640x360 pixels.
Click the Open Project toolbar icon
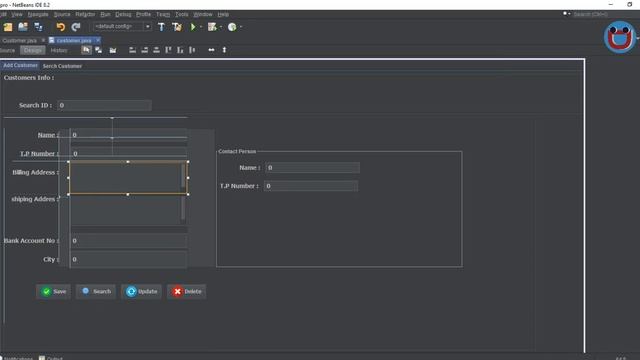23,27
